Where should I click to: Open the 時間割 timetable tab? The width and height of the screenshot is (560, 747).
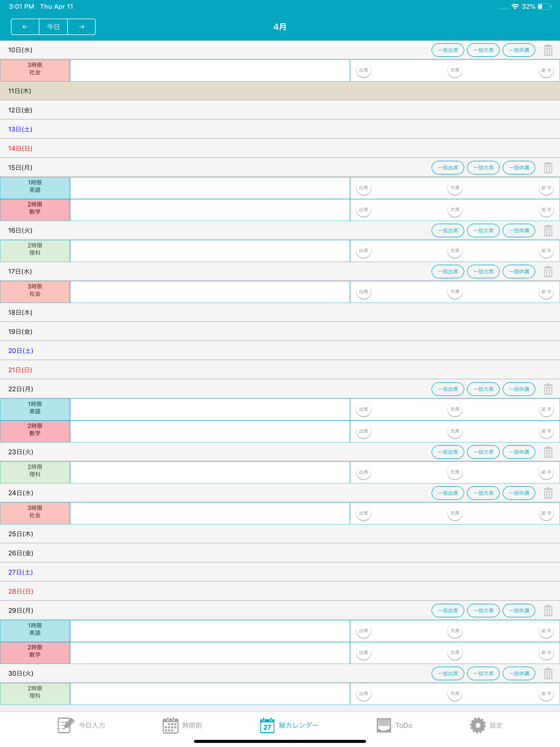[182, 725]
